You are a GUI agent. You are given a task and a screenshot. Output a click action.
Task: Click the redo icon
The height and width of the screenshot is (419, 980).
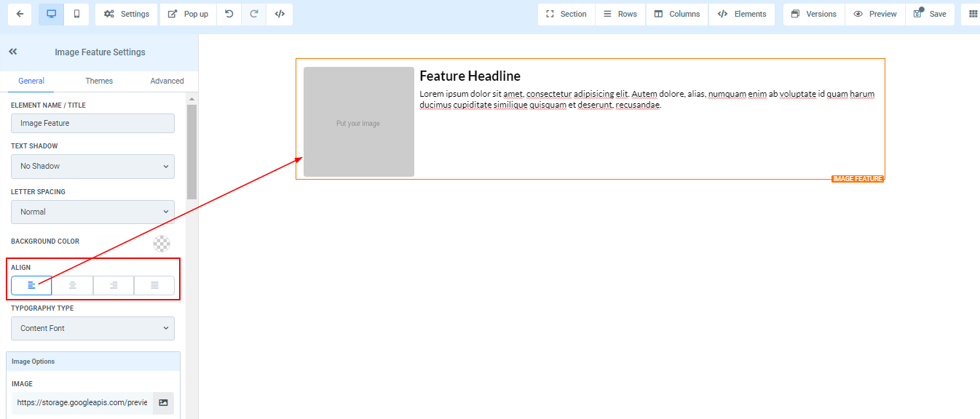(254, 14)
